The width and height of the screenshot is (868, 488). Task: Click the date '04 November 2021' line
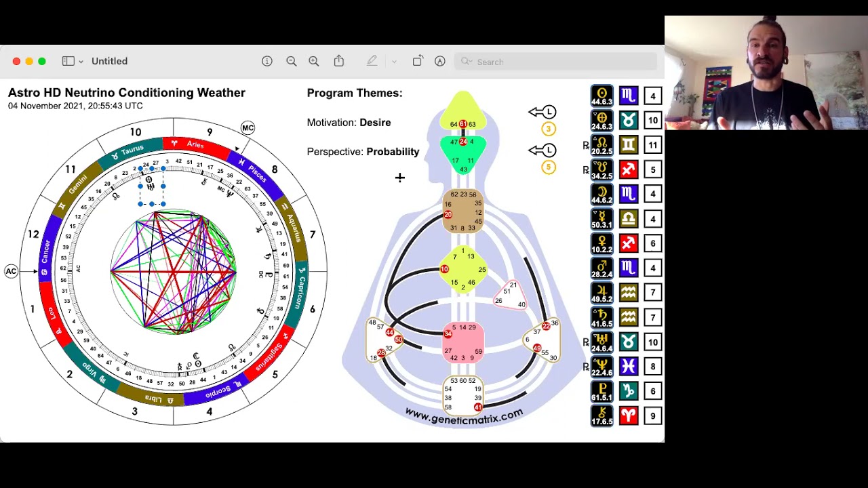(75, 106)
